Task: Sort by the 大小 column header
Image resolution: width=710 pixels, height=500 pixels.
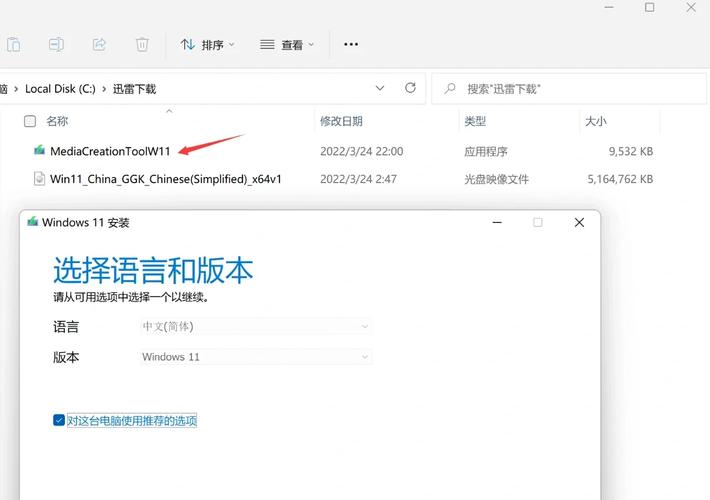Action: point(595,121)
